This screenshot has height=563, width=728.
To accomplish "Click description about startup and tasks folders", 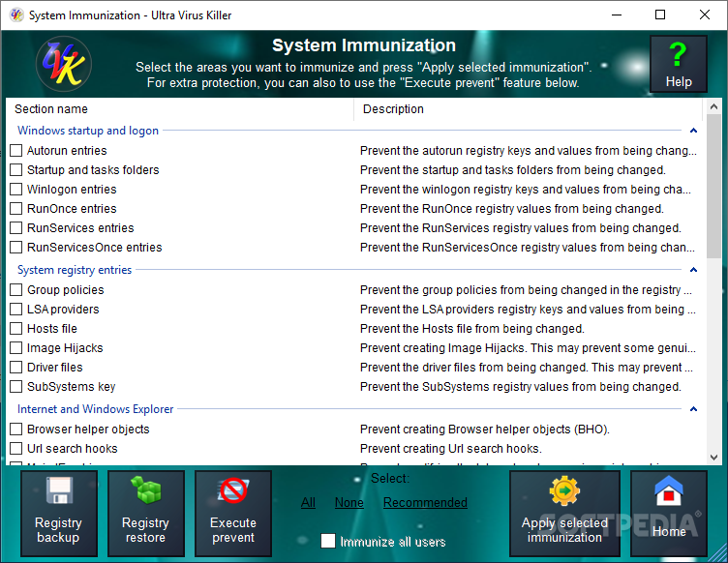I will click(x=513, y=169).
